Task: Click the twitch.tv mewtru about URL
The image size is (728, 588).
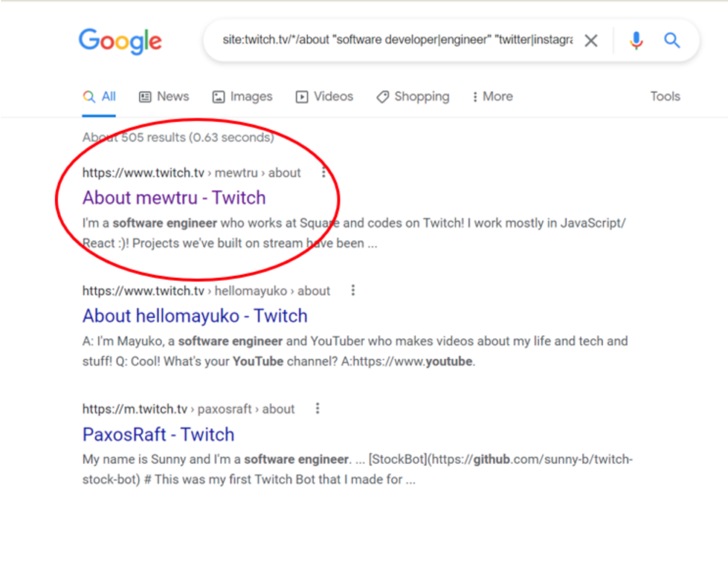Action: [x=191, y=173]
